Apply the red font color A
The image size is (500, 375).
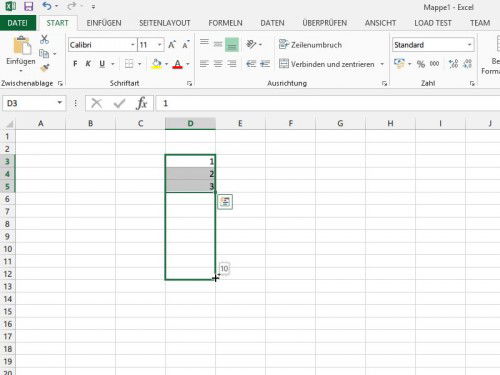point(178,64)
